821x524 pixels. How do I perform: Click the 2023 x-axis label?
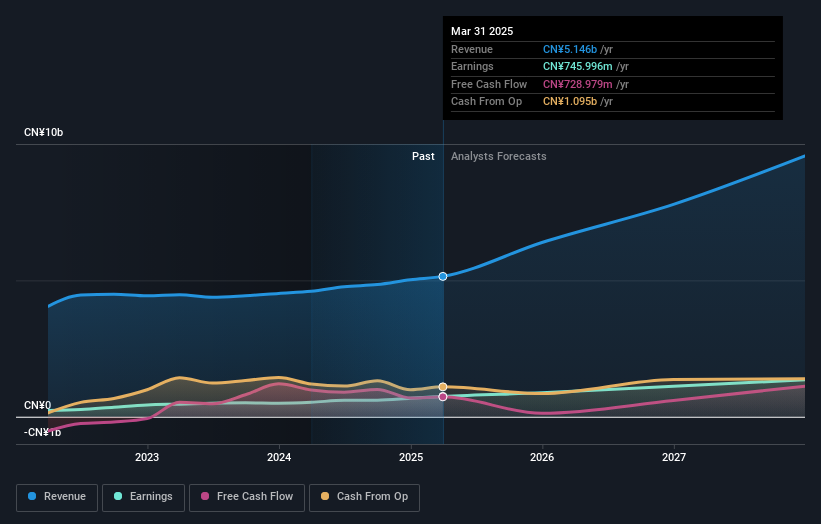(147, 458)
